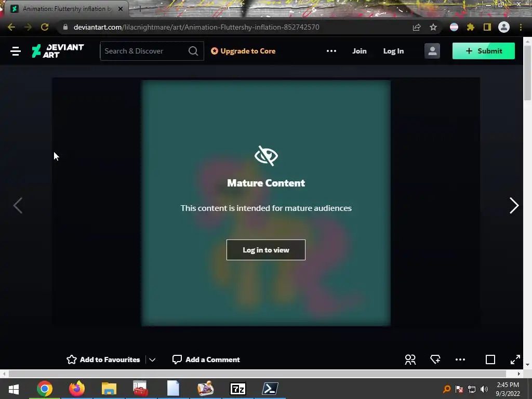Click the Join link
Viewport: 532px width, 399px height.
[360, 51]
